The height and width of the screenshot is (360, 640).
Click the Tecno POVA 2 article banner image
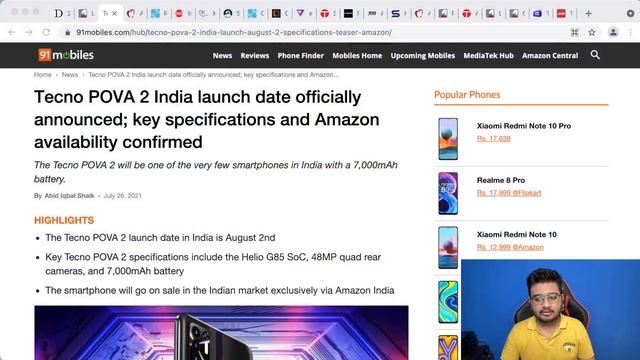pos(221,333)
